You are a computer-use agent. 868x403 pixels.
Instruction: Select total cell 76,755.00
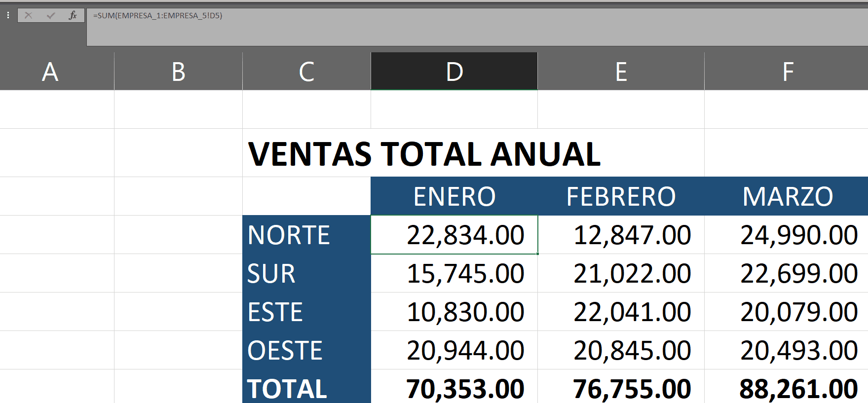coord(621,387)
